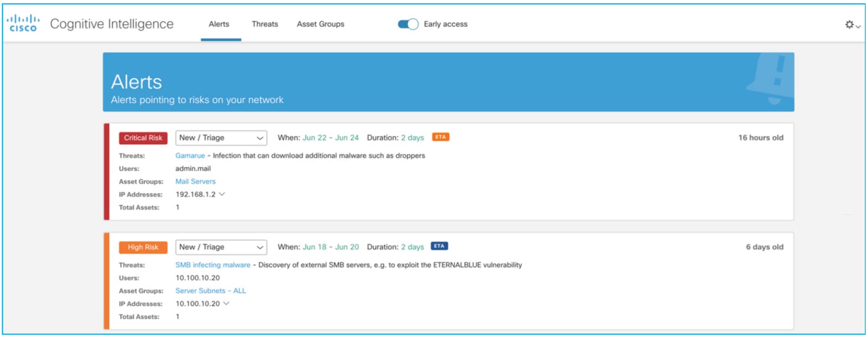Click the Users value 10.100.10.20
This screenshot has width=868, height=339.
198,278
